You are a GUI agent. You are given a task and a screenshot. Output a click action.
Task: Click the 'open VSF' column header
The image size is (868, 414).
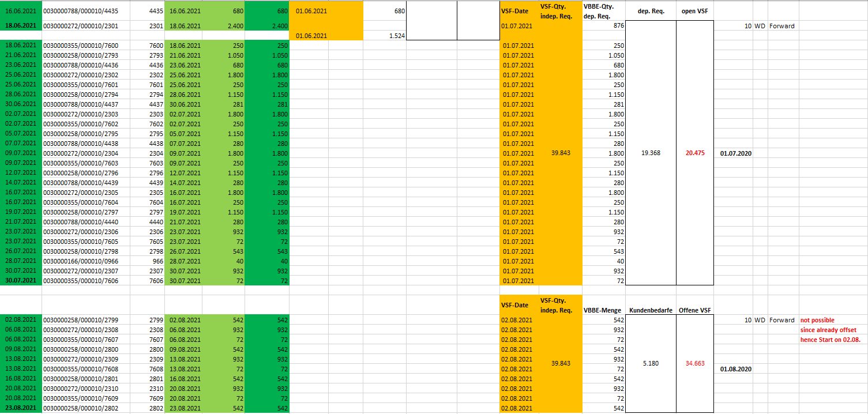695,11
